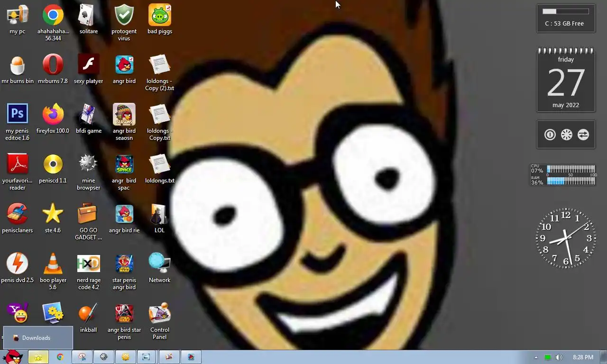The image size is (607, 364).
Task: Launch the 'inkball' game icon
Action: point(89,318)
